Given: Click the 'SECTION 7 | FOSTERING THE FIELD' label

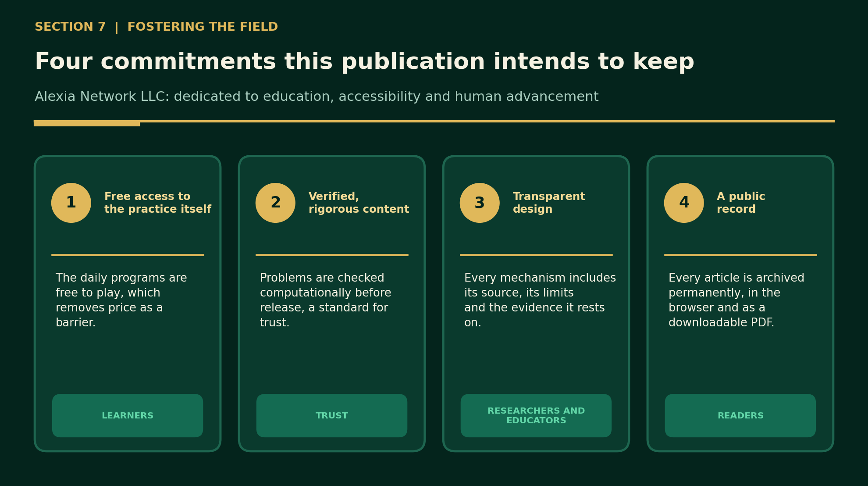Looking at the screenshot, I should 157,27.
